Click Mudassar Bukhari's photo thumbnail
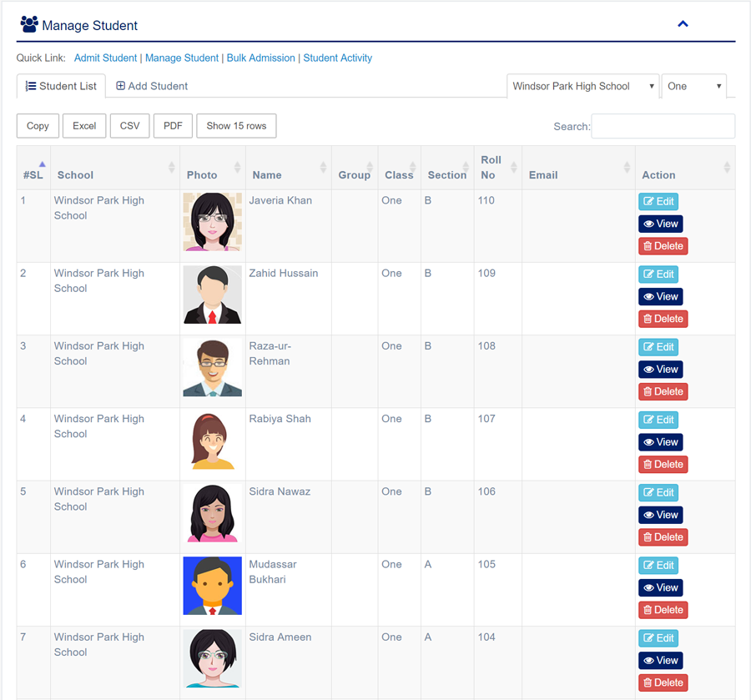This screenshot has height=700, width=751. [x=213, y=586]
